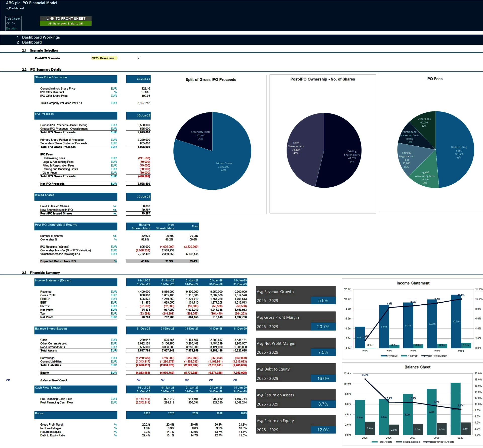Select the Cash value 220,647
This screenshot has width=483, height=448.
pos(145,340)
